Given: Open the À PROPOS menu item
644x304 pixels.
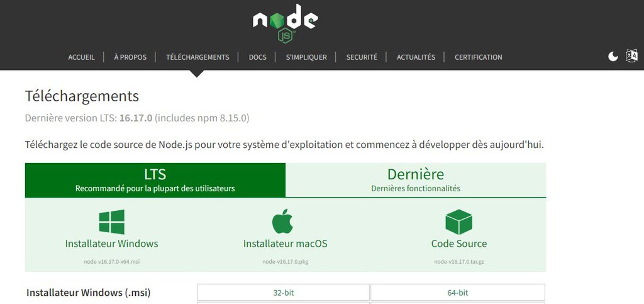Looking at the screenshot, I should pos(130,57).
